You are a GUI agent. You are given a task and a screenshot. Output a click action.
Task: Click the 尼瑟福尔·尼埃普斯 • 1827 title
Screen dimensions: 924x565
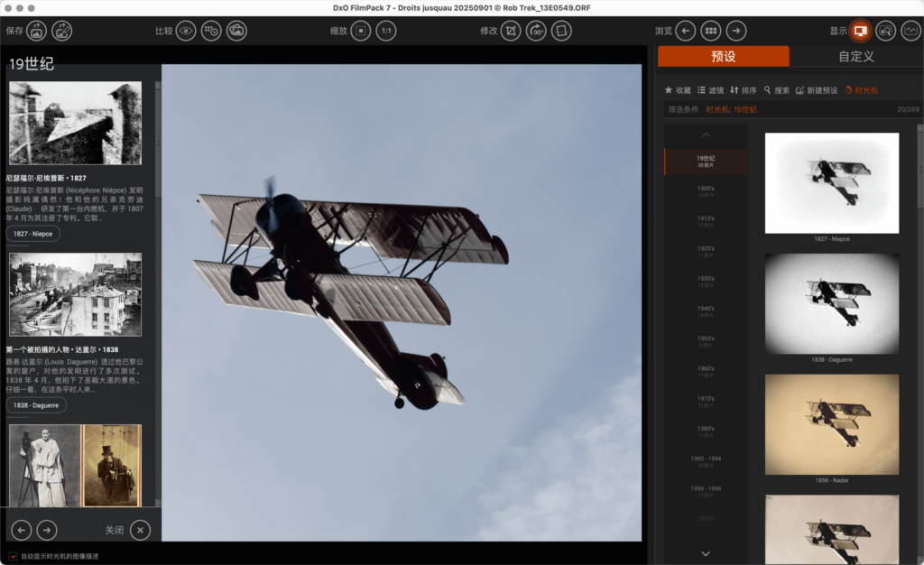[x=46, y=178]
